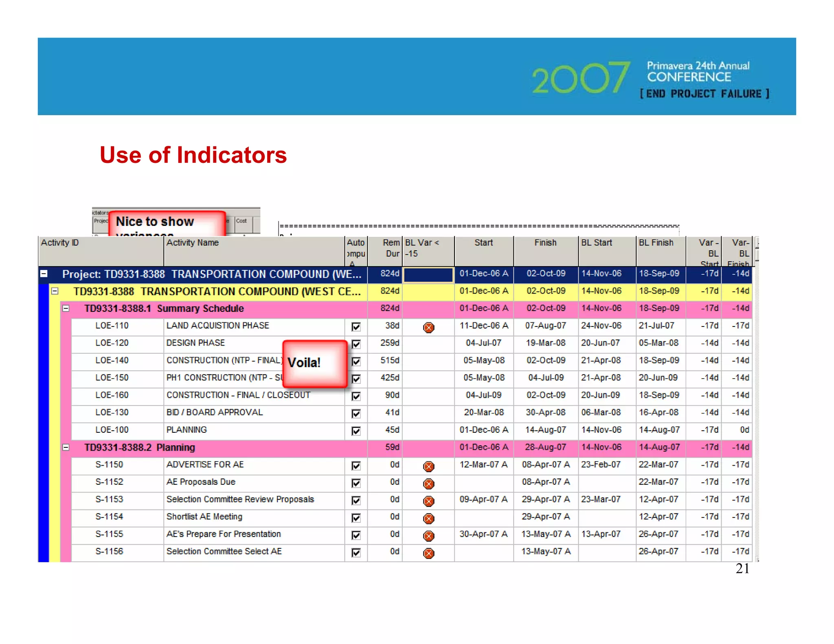Collapse the TD9331-8388.2 Planning group

pos(66,447)
